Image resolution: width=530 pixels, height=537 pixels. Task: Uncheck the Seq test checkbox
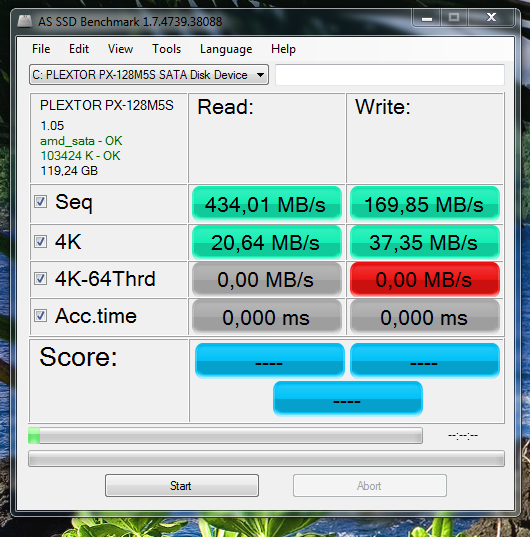click(x=40, y=202)
